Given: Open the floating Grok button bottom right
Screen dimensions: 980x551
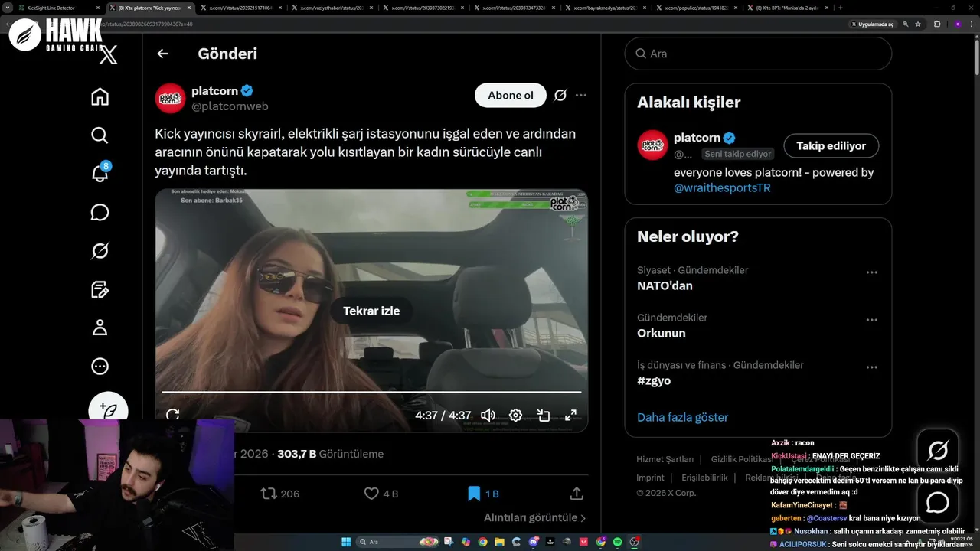Looking at the screenshot, I should pos(938,451).
